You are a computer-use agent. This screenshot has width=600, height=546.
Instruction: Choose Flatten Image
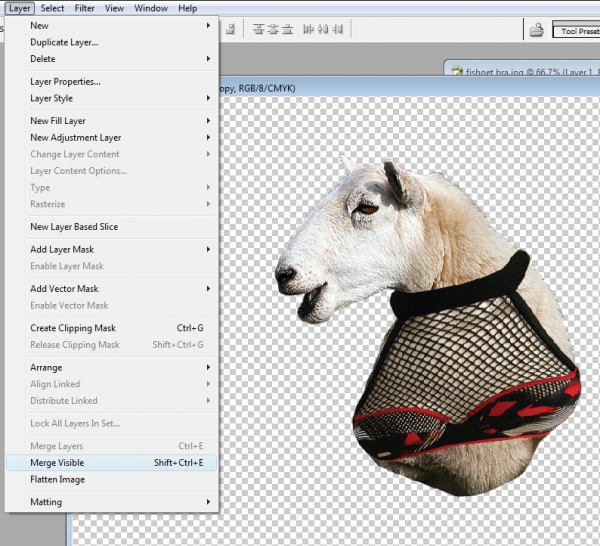112,479
